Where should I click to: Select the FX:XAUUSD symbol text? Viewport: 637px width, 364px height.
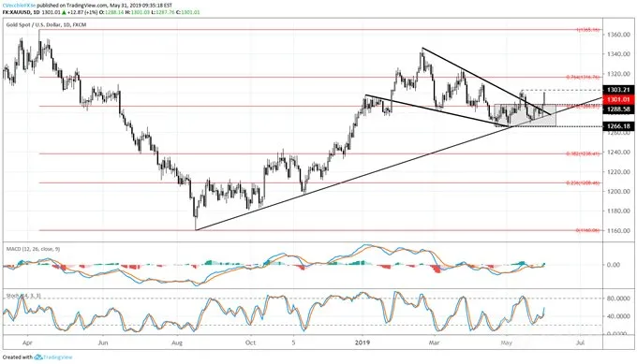pos(16,12)
